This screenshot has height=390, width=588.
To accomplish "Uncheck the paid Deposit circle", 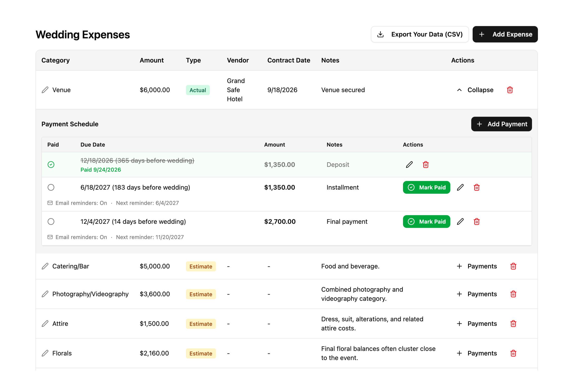I will [51, 165].
